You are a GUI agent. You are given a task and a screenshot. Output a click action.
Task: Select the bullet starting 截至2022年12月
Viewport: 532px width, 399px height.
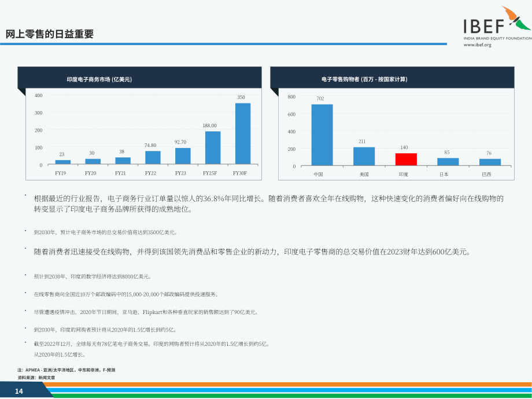pyautogui.click(x=152, y=344)
